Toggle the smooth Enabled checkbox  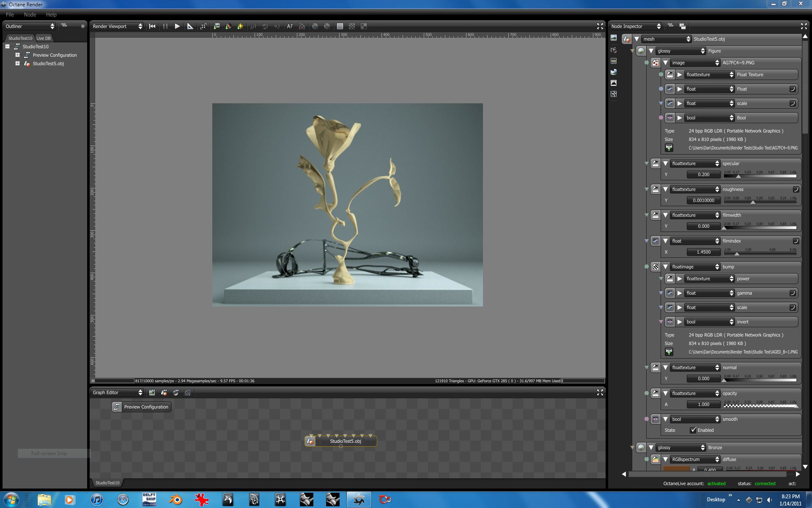coord(693,430)
